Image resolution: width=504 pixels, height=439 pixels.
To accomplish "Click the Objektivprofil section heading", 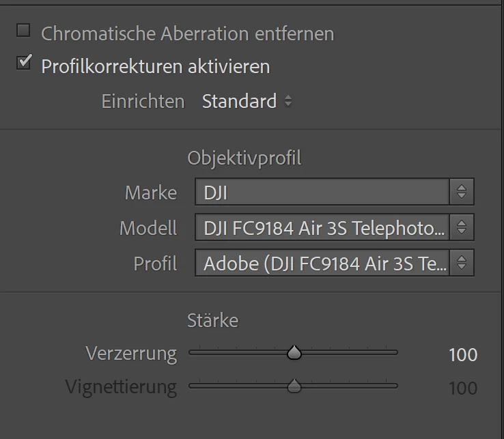I will (x=244, y=158).
